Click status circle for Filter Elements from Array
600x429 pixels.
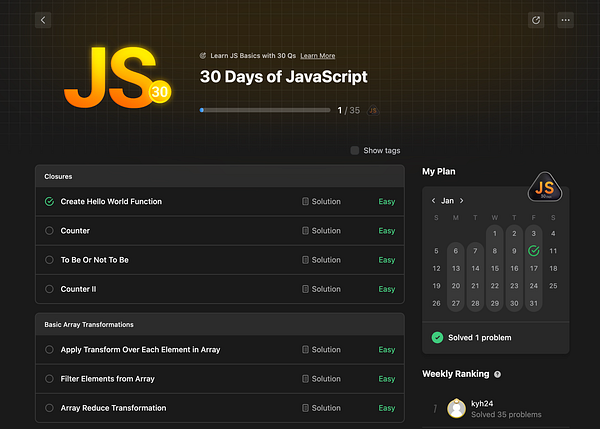click(x=49, y=379)
